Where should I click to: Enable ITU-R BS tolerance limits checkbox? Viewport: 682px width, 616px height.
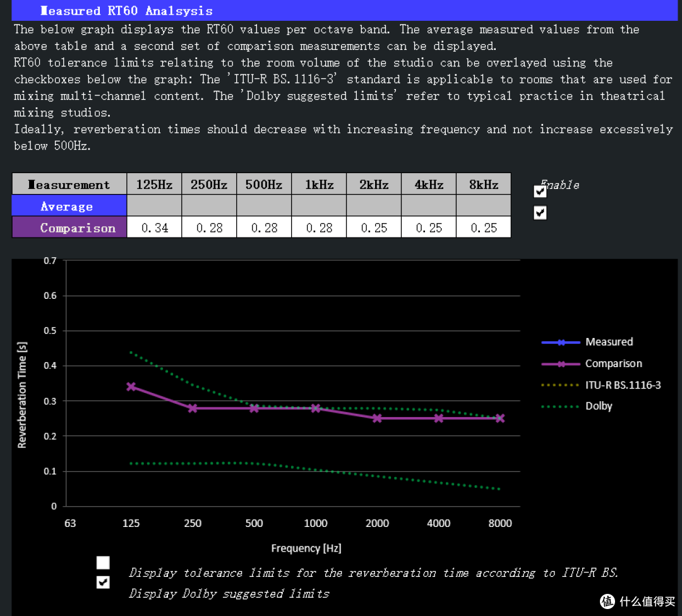103,562
